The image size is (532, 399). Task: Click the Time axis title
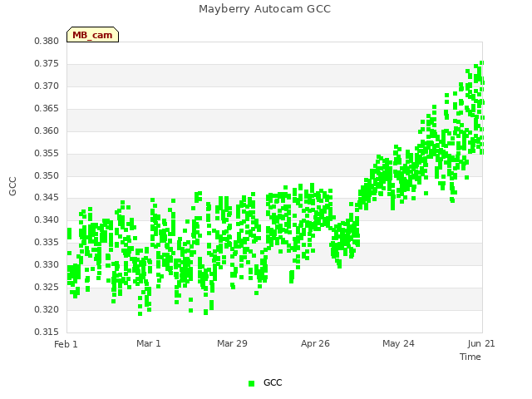(470, 357)
